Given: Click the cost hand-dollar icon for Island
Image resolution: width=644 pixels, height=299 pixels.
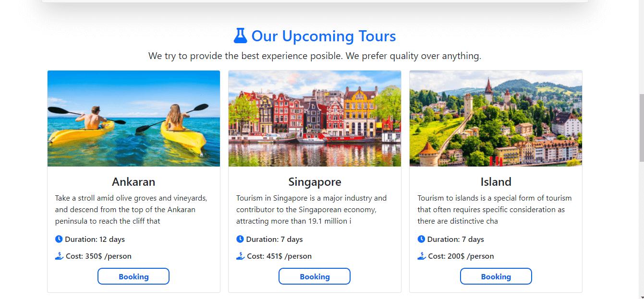Looking at the screenshot, I should (x=422, y=256).
